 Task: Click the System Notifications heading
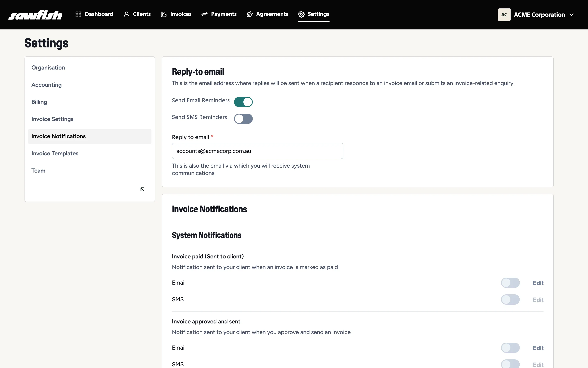[x=207, y=235]
